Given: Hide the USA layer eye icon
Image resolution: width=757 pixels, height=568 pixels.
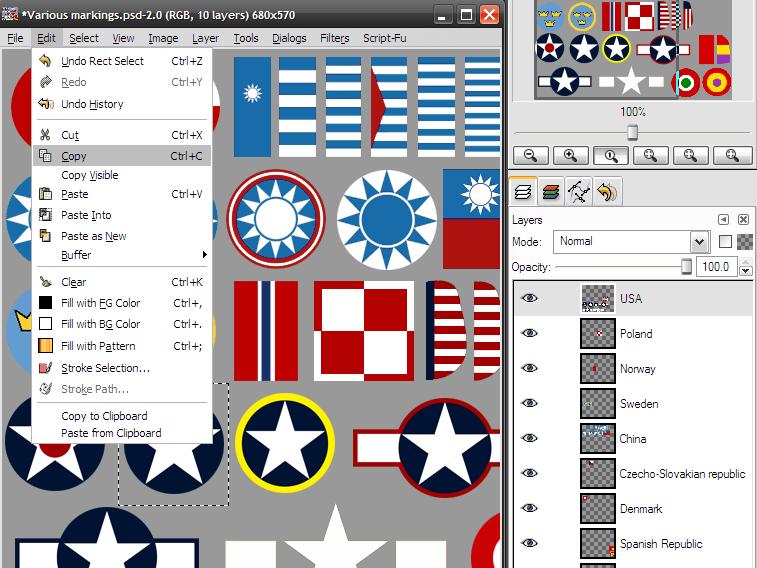Looking at the screenshot, I should pyautogui.click(x=530, y=298).
